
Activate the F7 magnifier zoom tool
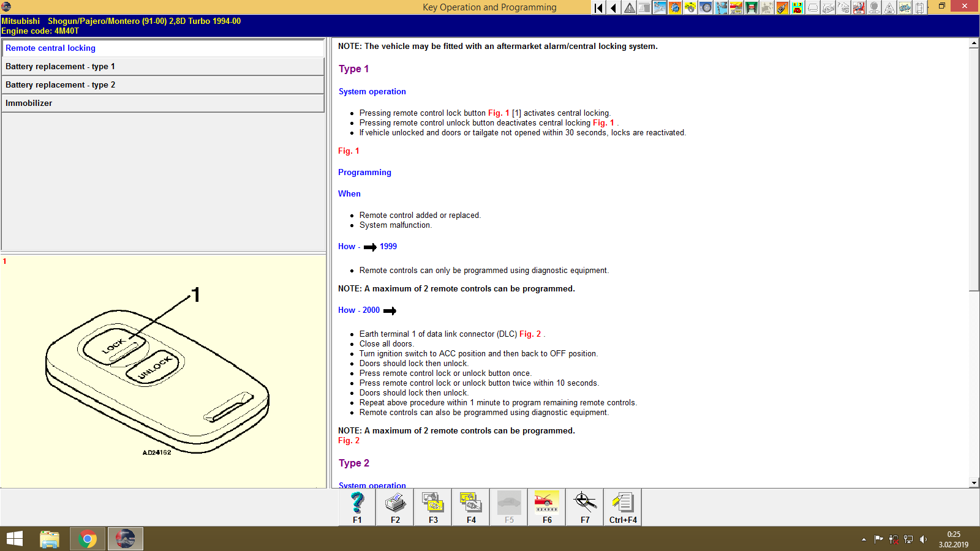(x=584, y=507)
